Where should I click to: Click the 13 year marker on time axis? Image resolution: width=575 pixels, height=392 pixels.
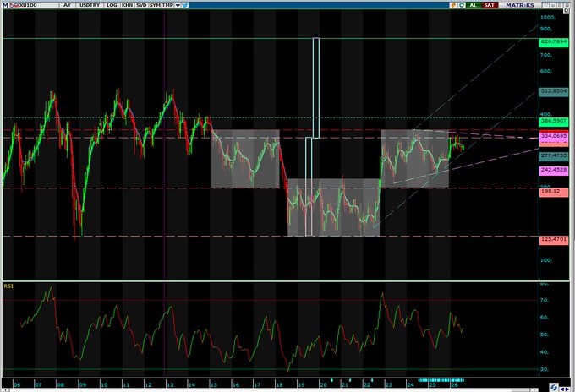coord(169,384)
